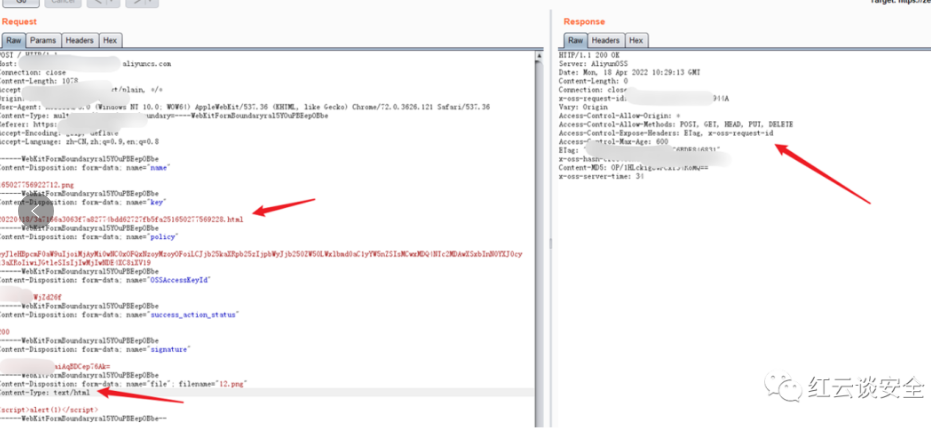Click the 'Content-Length: 1078' request header
This screenshot has width=931, height=436.
coord(39,81)
